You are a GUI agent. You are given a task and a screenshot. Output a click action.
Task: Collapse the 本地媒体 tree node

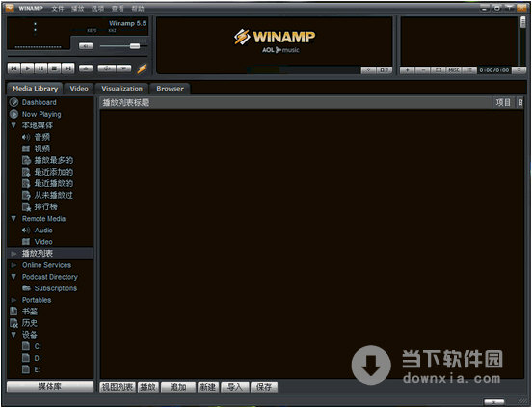click(x=13, y=125)
